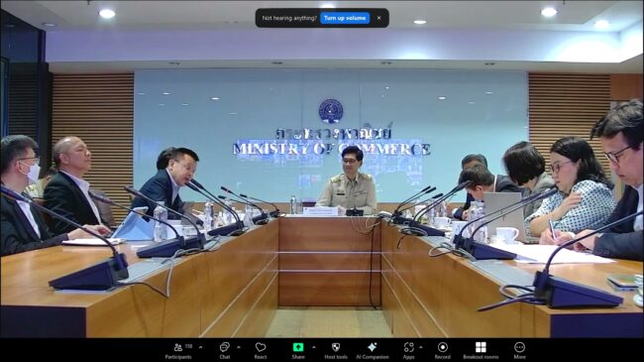The width and height of the screenshot is (644, 362).
Task: Start recording with the Record button
Action: tap(442, 351)
